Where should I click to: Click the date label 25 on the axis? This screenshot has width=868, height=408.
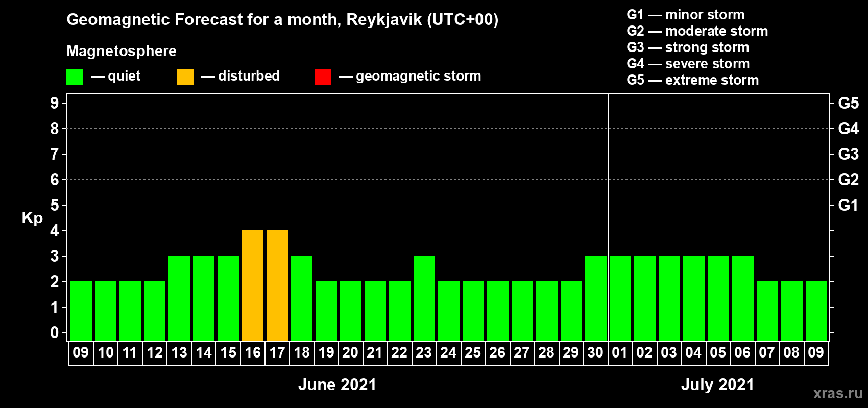(x=473, y=353)
